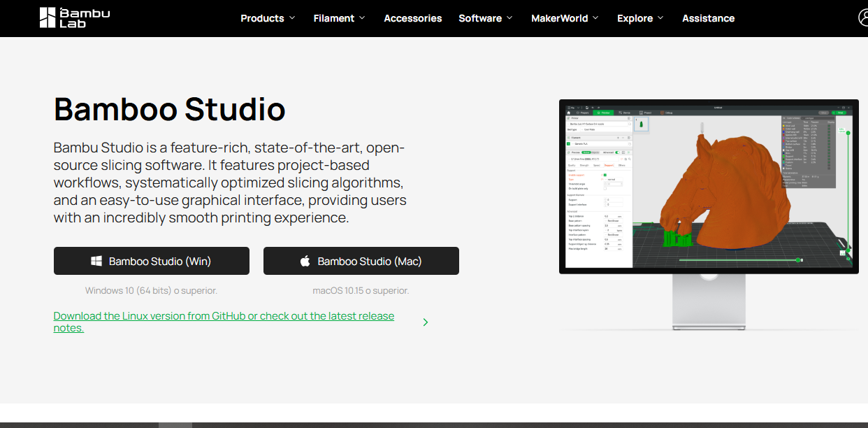
Task: Go to the Accessories page
Action: (x=413, y=18)
